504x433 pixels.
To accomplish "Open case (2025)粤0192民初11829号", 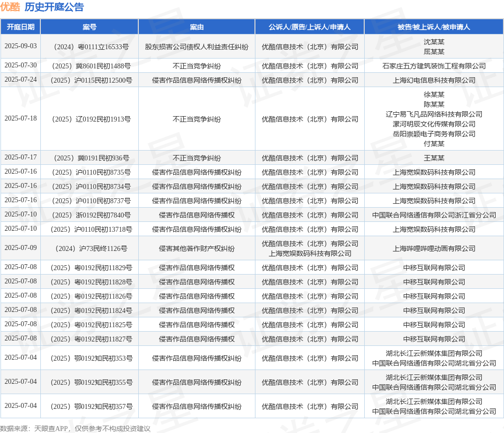I will [x=91, y=268].
